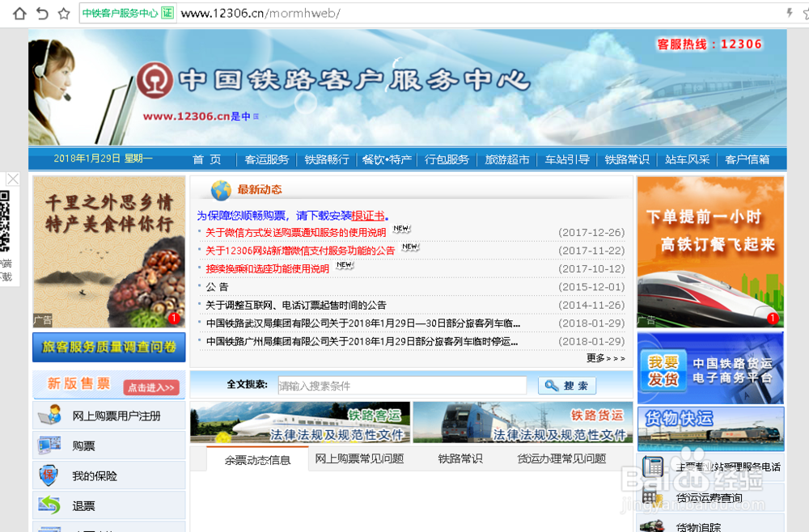
Task: Click the user registration icon
Action: [50, 415]
